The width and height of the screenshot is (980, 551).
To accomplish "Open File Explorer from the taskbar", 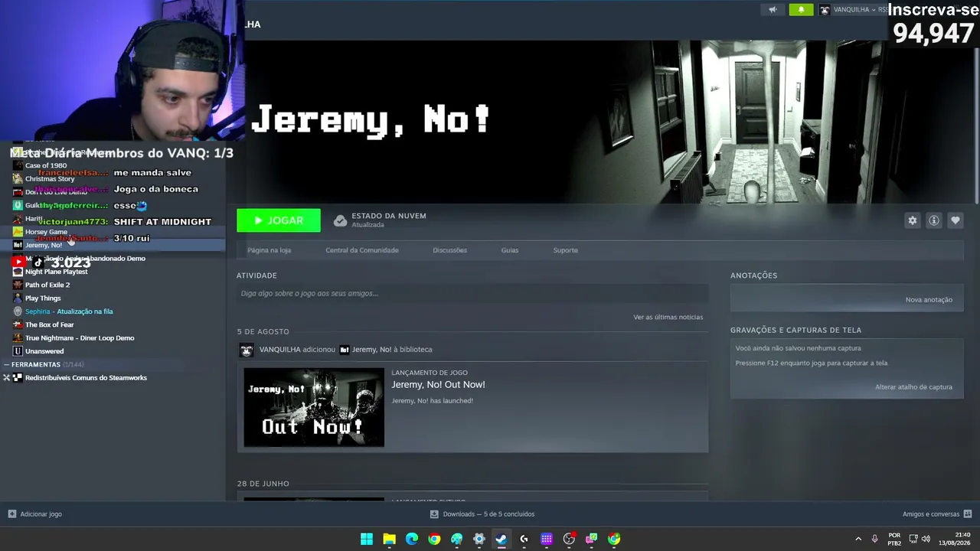I will [x=389, y=539].
